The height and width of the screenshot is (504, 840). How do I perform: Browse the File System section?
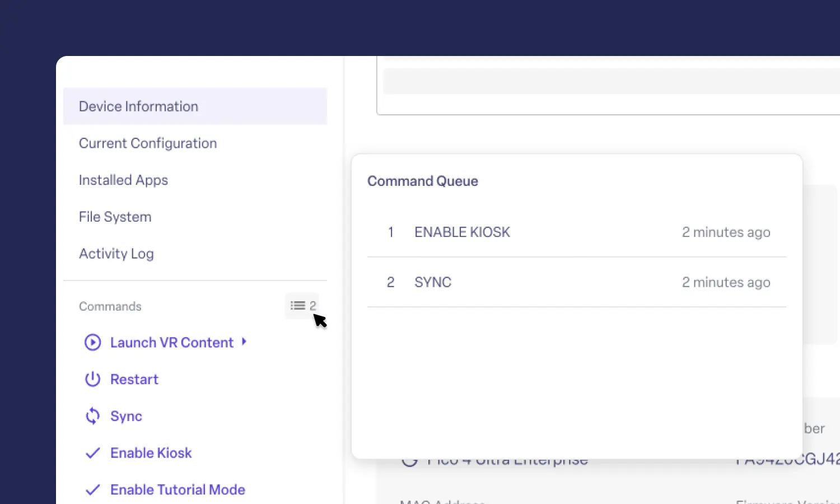click(115, 217)
